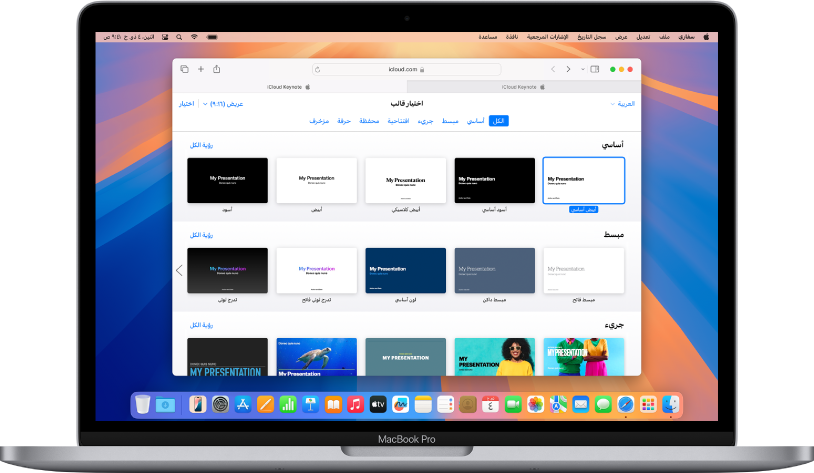This screenshot has height=473, width=814.
Task: Click رؤية الكل for مبسط section
Action: 201,235
